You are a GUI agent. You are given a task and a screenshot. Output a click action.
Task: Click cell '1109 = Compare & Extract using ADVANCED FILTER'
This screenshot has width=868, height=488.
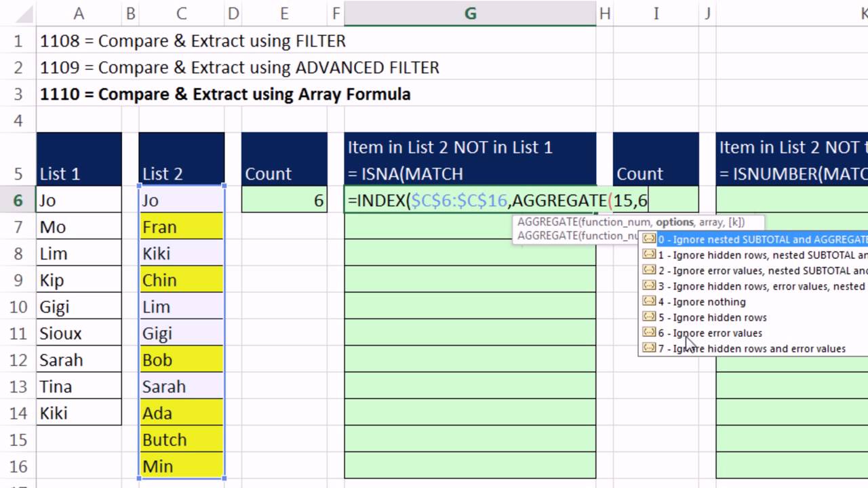click(239, 68)
